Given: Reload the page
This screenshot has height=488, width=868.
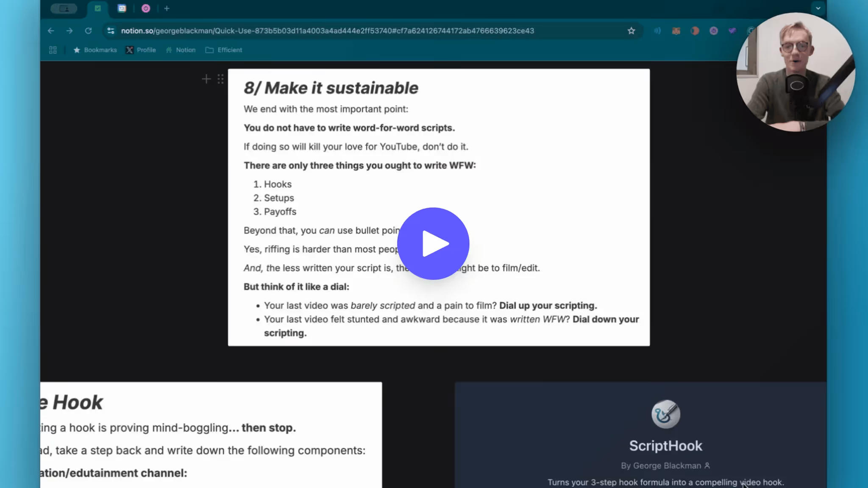Looking at the screenshot, I should pos(88,31).
